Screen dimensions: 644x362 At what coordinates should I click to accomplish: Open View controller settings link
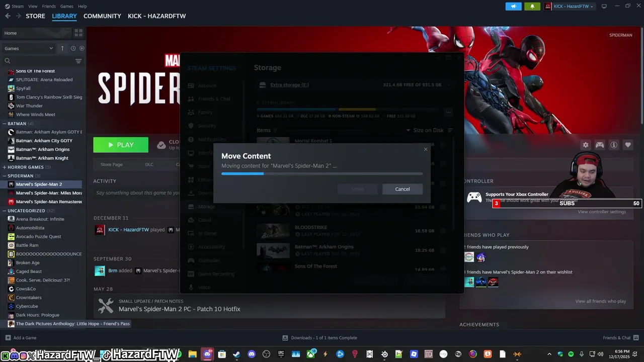pos(602,212)
